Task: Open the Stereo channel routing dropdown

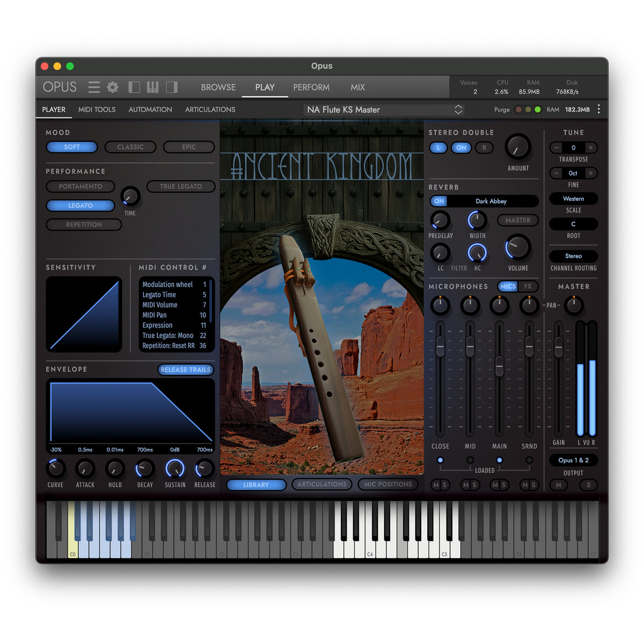Action: (x=573, y=256)
